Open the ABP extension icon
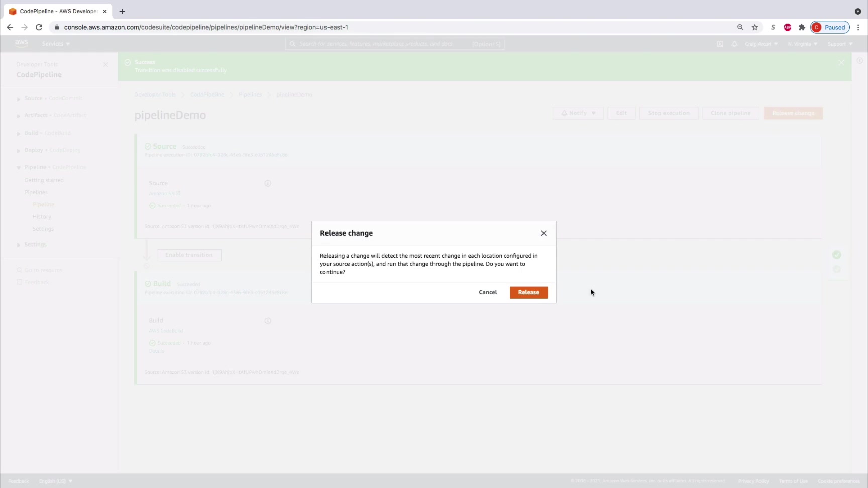 point(788,27)
